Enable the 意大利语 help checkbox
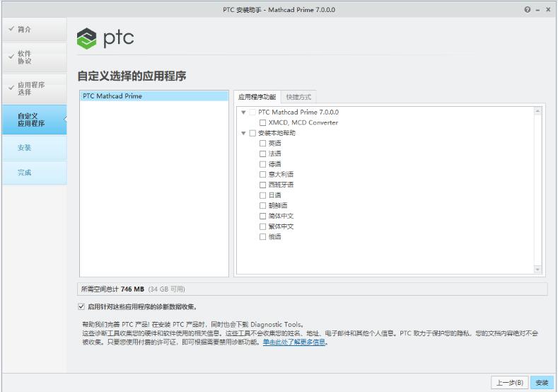558x392 pixels. click(x=262, y=175)
